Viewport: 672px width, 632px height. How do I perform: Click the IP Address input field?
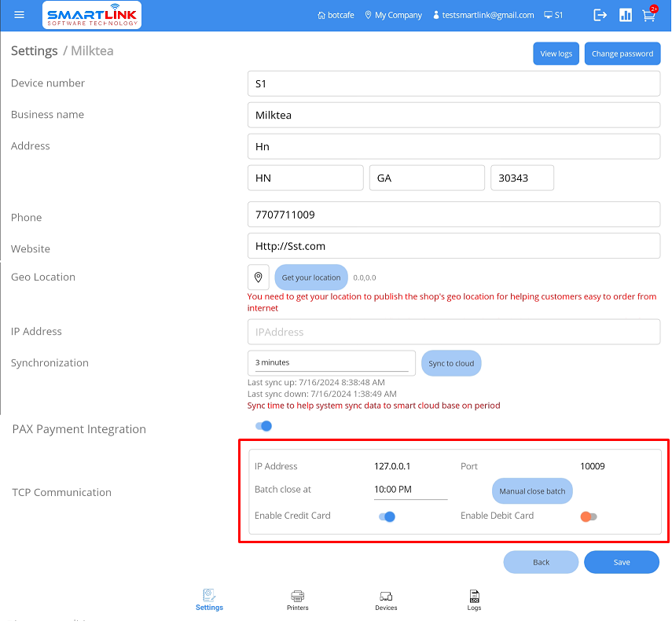tap(454, 332)
